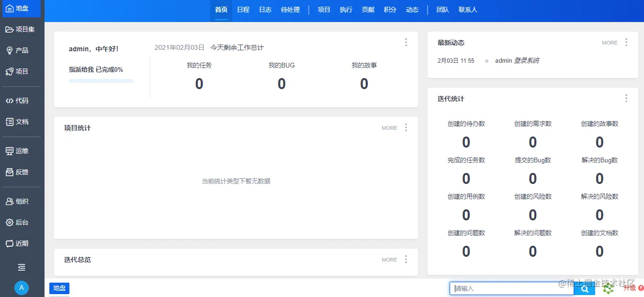Open options menu of 迭代总览 block

pyautogui.click(x=406, y=259)
